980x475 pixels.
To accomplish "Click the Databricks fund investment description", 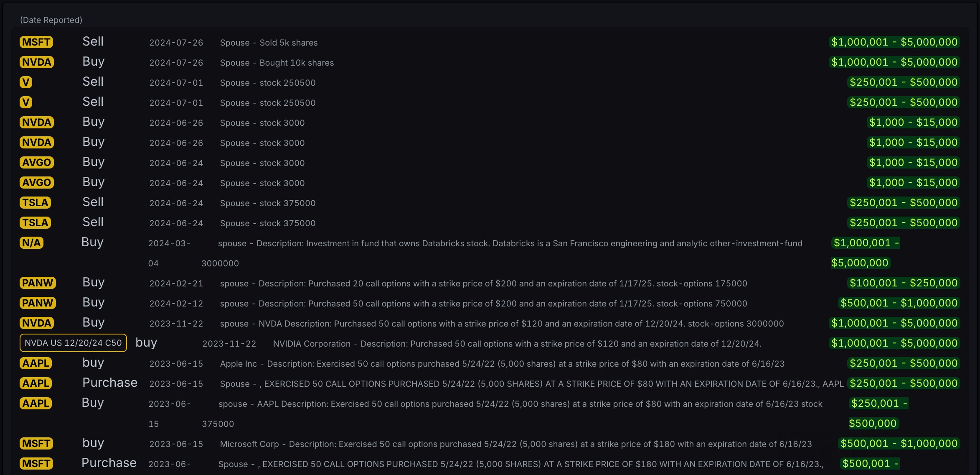I will (510, 243).
